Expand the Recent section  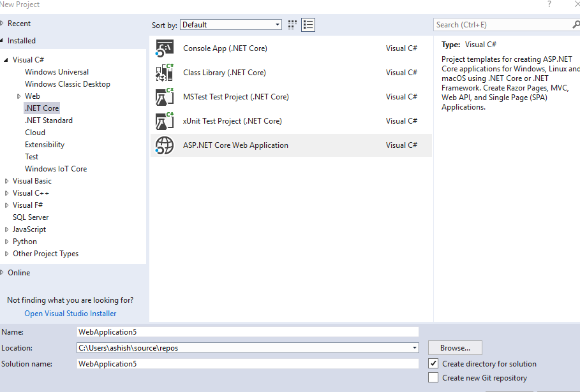[x=2, y=24]
